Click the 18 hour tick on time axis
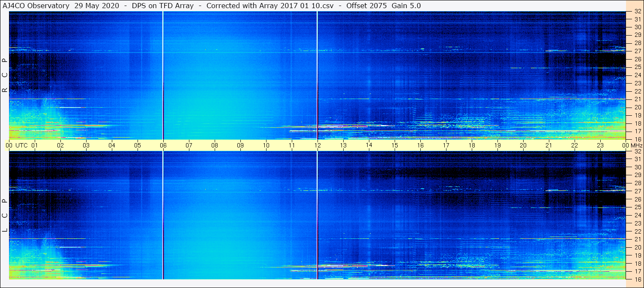644x288 pixels. click(x=472, y=145)
